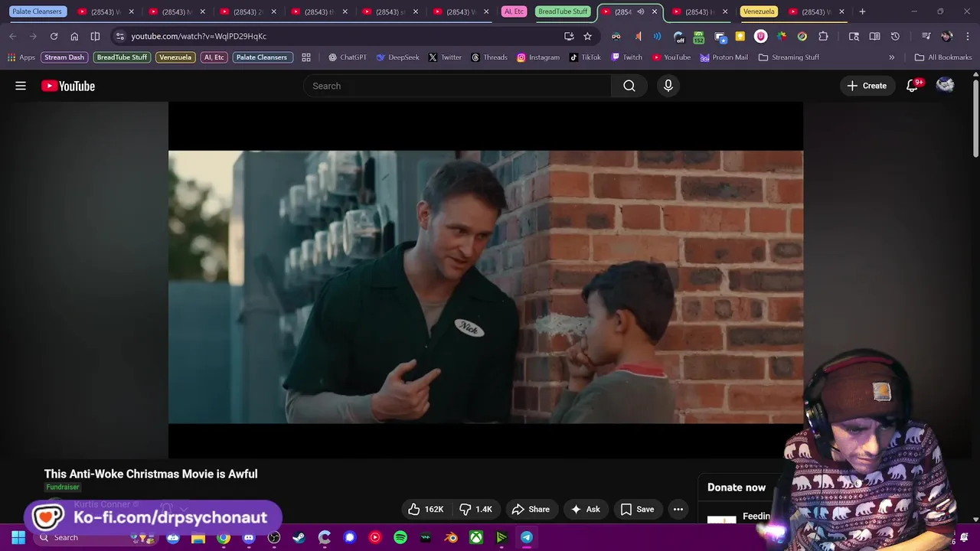This screenshot has width=980, height=551.
Task: Show hidden bookmarks with the double chevron
Action: click(x=891, y=57)
